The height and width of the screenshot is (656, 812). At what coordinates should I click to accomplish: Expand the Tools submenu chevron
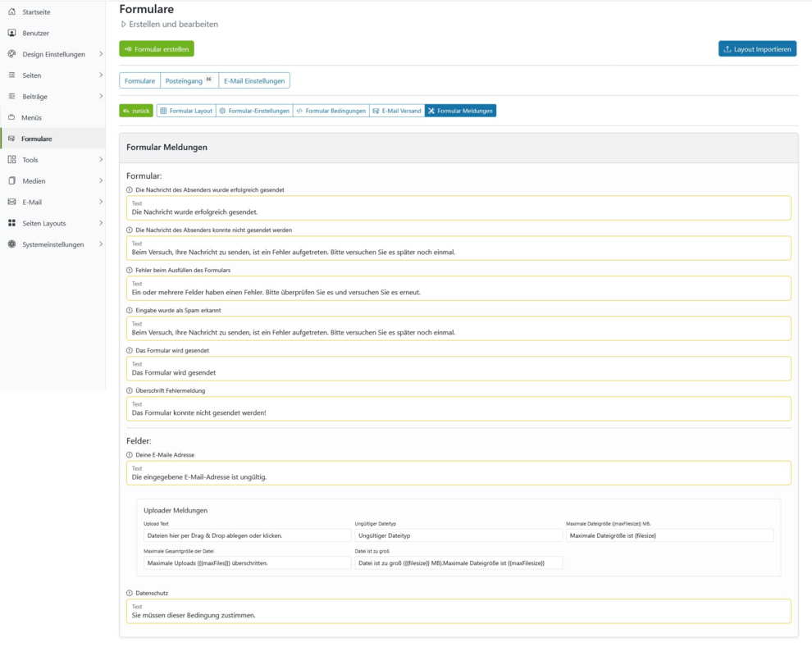coord(101,159)
